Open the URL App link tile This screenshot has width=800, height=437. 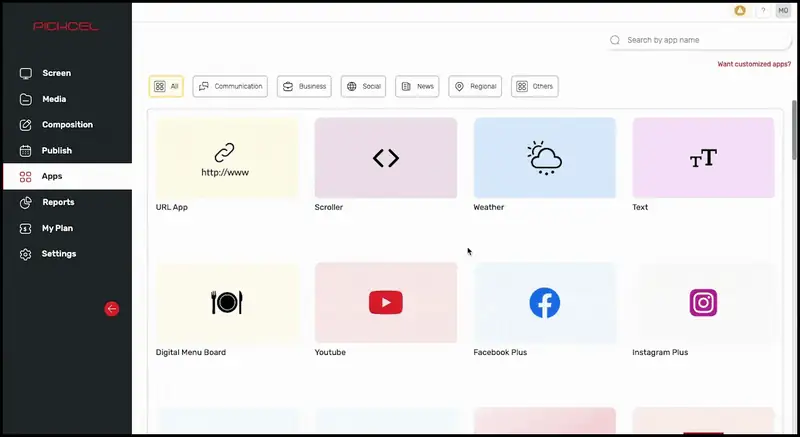pos(227,158)
